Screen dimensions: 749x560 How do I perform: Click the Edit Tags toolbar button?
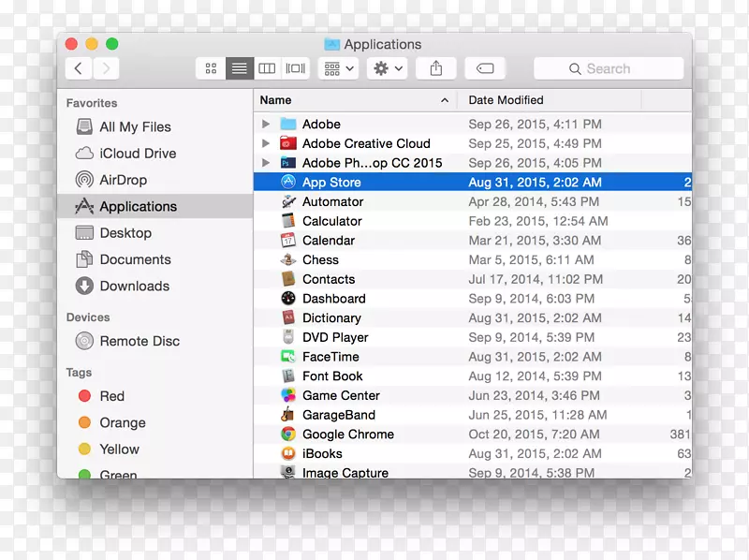(485, 68)
